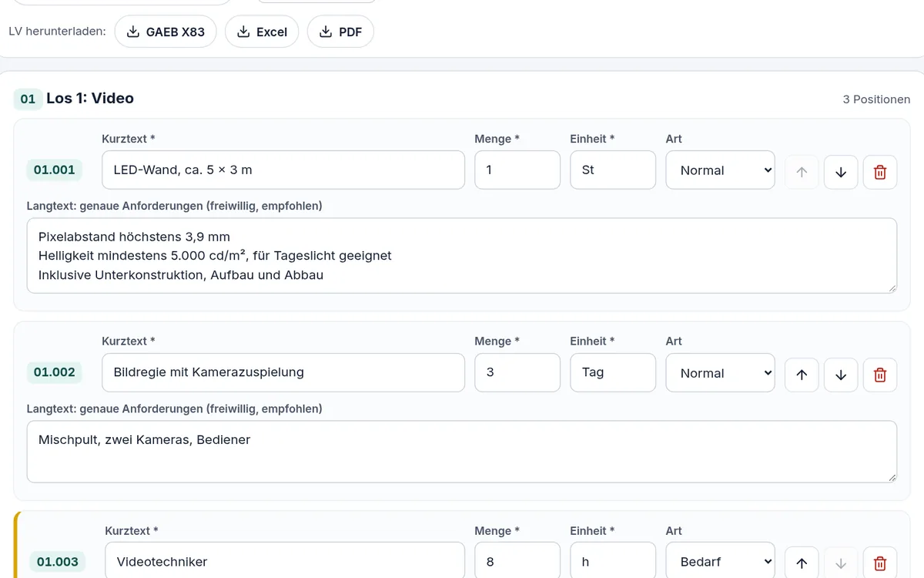This screenshot has width=924, height=578.
Task: Delete position 01.001 via trash icon
Action: pyautogui.click(x=880, y=172)
